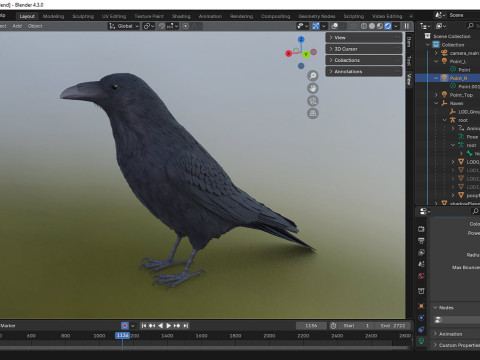The height and width of the screenshot is (360, 480).
Task: Click the pan hand viewport icon
Action: tap(312, 88)
